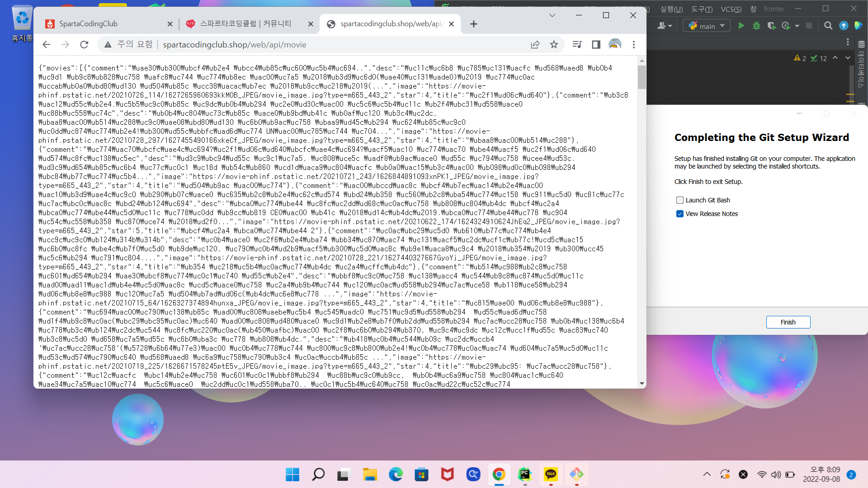This screenshot has width=868, height=488.
Task: Launch Microsoft Edge from taskbar
Action: pos(396,474)
